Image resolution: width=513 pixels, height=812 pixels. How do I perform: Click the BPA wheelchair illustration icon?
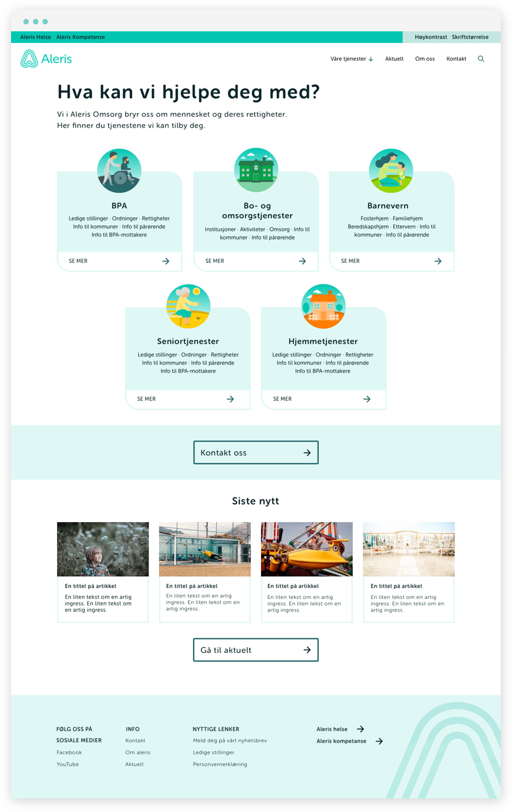pos(119,171)
